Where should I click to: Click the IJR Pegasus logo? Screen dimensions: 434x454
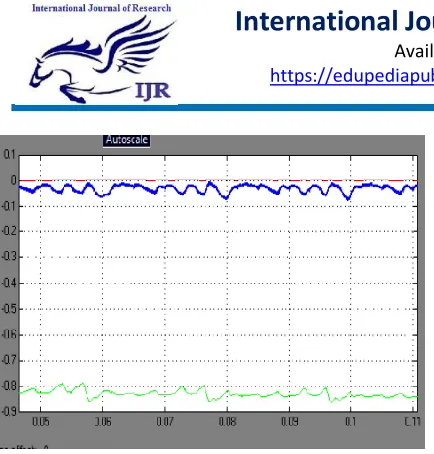click(x=103, y=58)
